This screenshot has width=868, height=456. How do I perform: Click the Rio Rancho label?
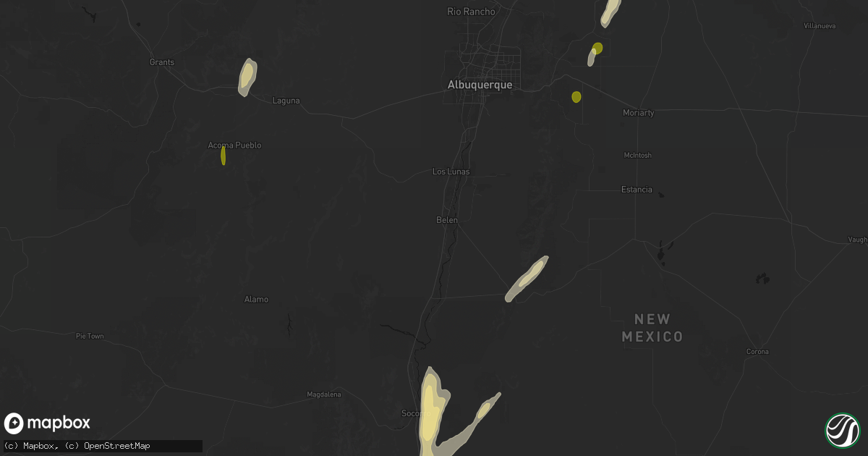point(472,12)
